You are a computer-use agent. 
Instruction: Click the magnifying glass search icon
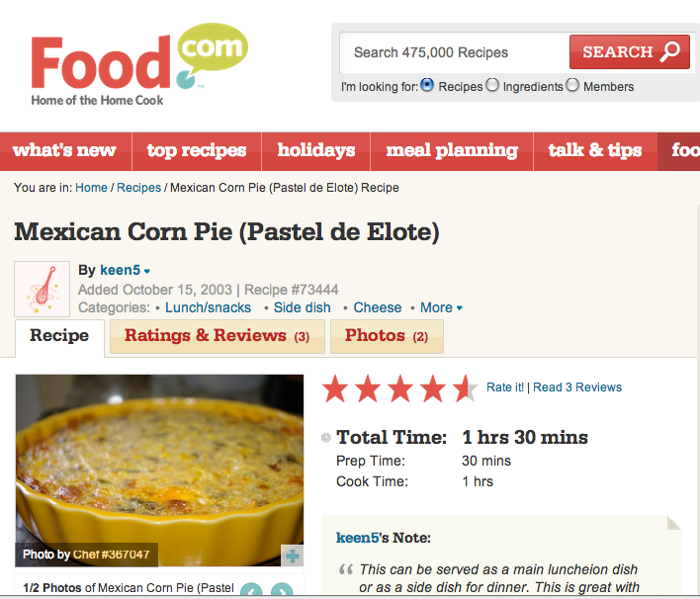pos(671,51)
